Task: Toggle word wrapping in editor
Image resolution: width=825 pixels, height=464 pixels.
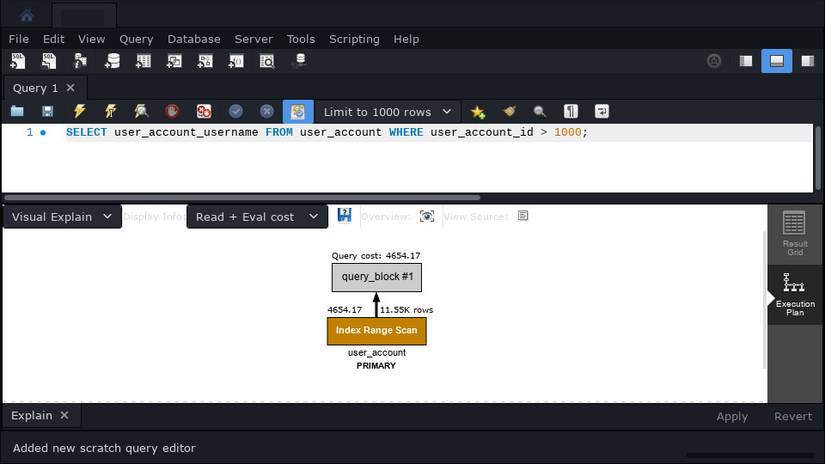Action: [602, 112]
